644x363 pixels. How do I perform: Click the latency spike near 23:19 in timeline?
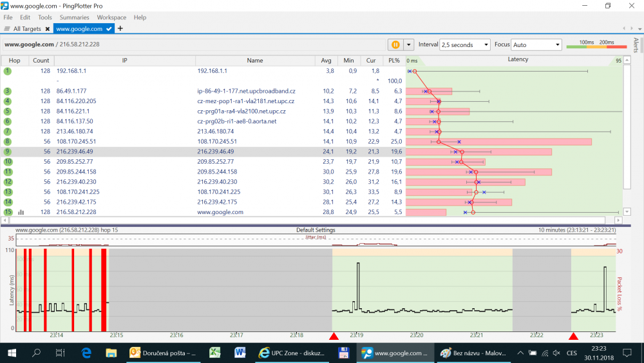(x=357, y=286)
